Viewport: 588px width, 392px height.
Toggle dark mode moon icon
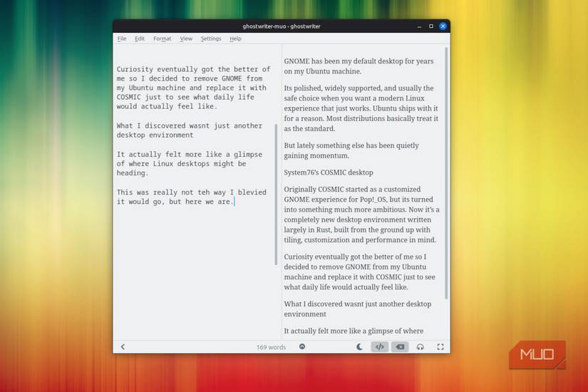click(359, 347)
